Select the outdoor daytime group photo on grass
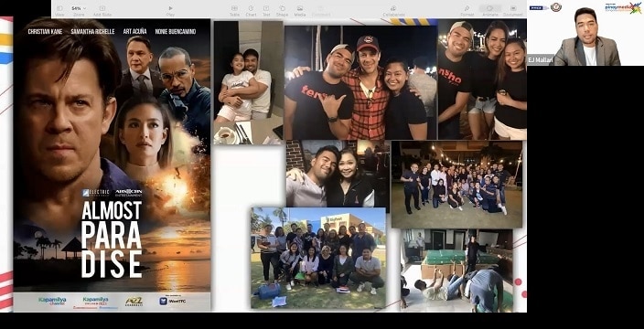The image size is (644, 329). tap(318, 258)
